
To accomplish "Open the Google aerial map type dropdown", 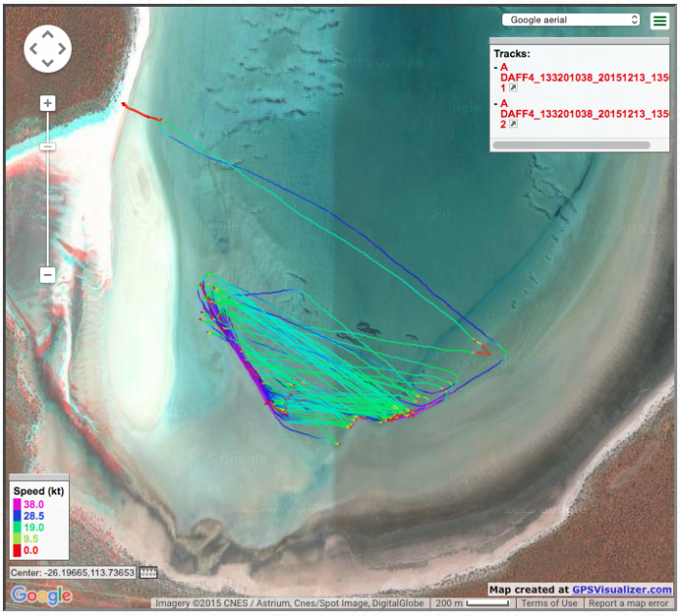I will [x=571, y=19].
